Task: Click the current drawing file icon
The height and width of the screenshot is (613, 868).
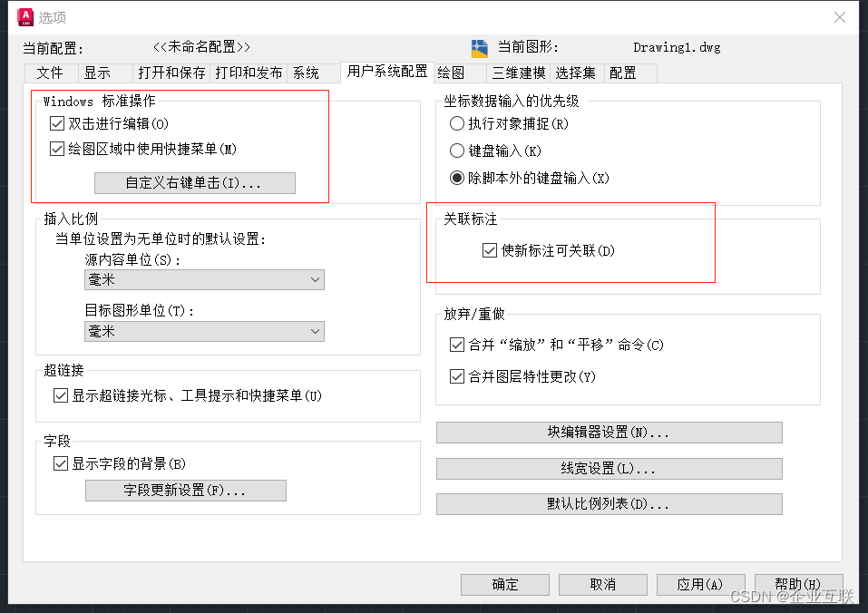Action: (480, 48)
